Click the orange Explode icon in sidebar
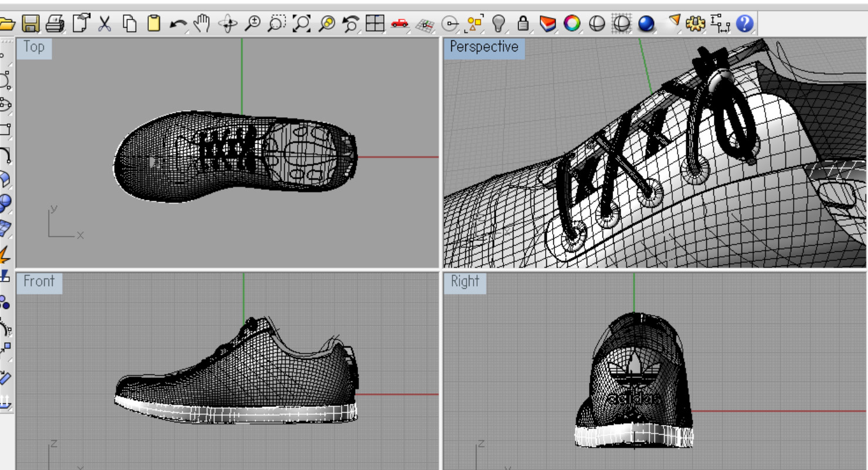The height and width of the screenshot is (470, 868). coord(5,254)
